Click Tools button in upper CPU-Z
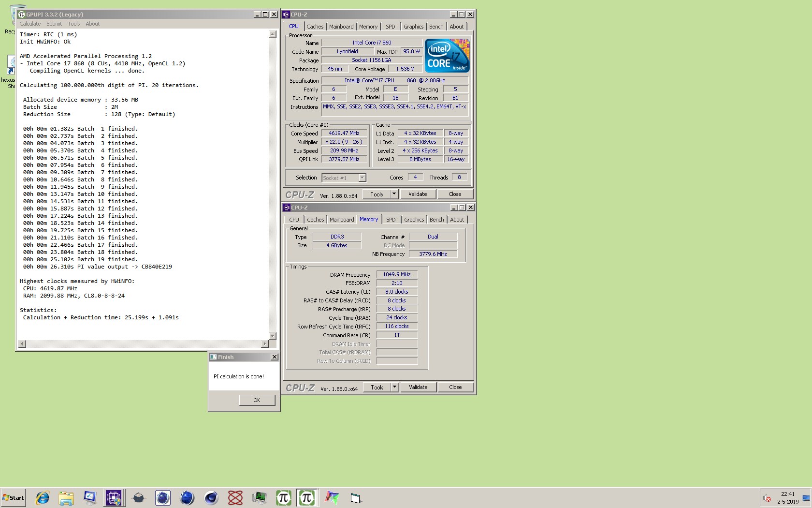Screen dimensions: 812x508 (x=377, y=194)
